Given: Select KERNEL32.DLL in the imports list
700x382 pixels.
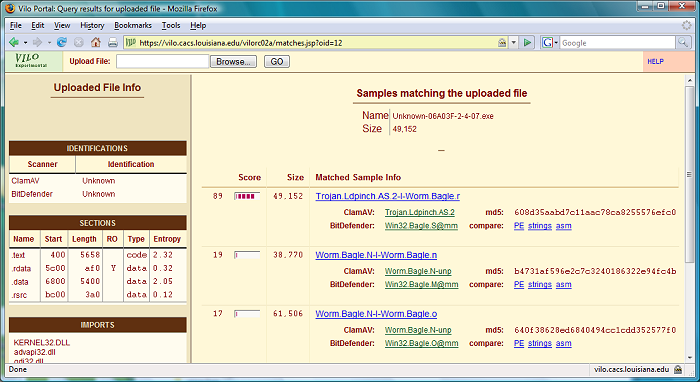Looking at the screenshot, I should [42, 343].
